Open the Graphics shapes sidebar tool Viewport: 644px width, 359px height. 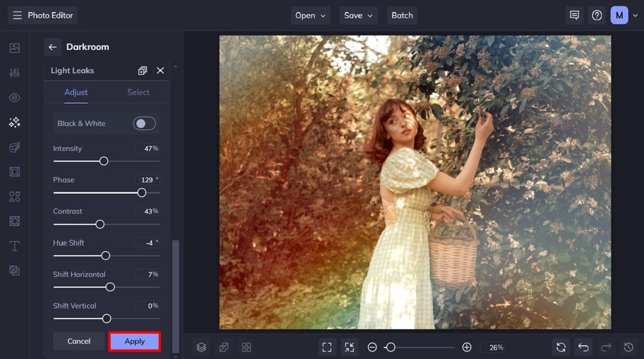click(x=14, y=197)
